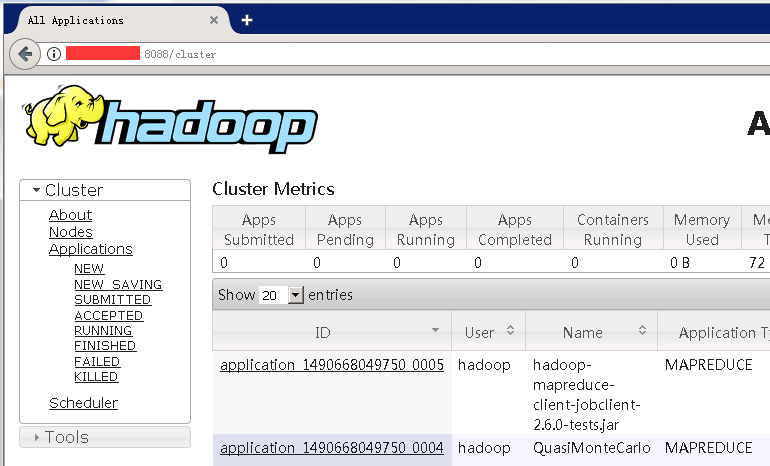Sort table by ID column header
The width and height of the screenshot is (770, 466).
coord(332,332)
